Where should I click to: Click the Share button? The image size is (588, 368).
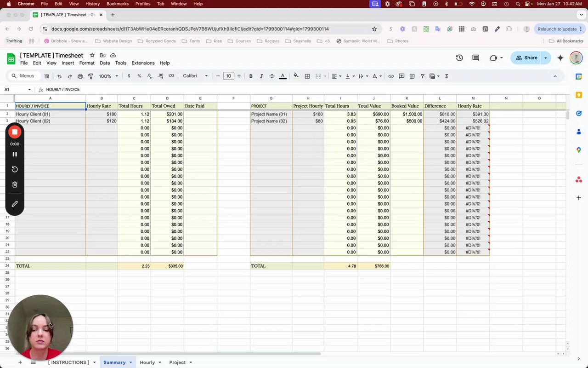pos(526,58)
